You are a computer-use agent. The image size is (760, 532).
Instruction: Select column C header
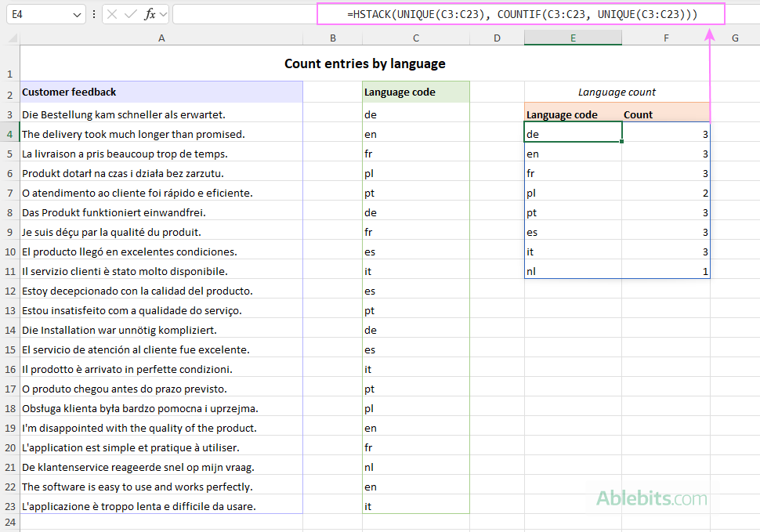coord(416,38)
